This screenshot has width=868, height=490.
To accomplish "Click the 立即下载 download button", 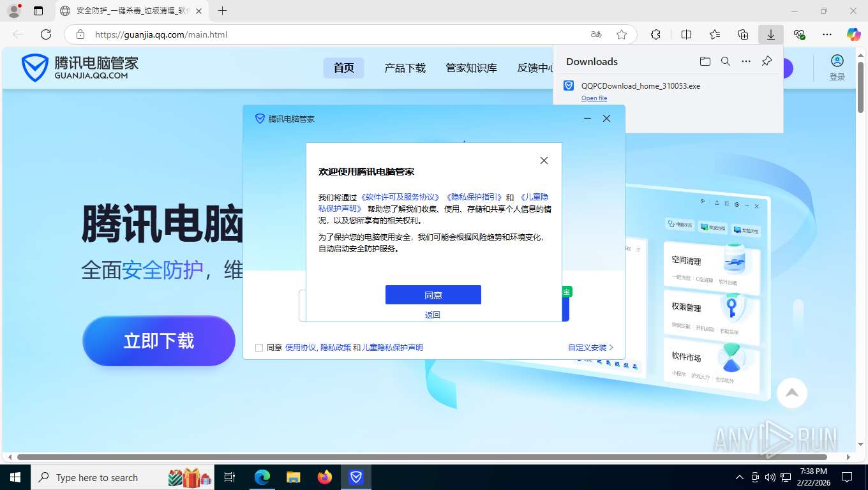I will (x=159, y=341).
